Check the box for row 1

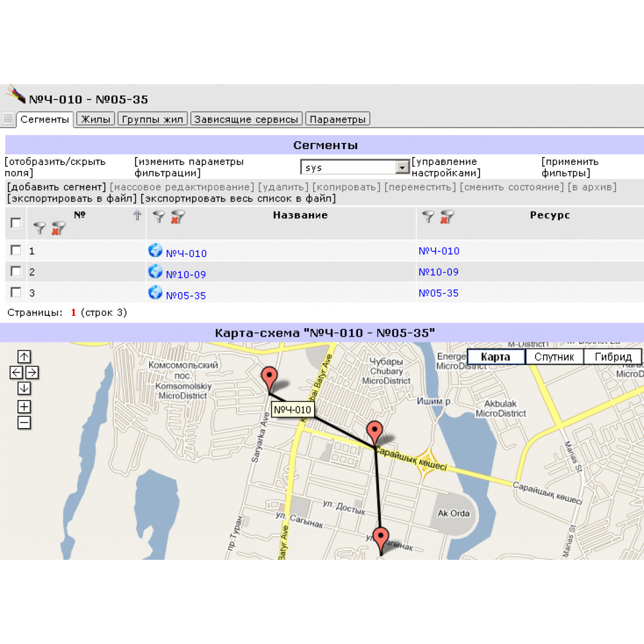(16, 250)
